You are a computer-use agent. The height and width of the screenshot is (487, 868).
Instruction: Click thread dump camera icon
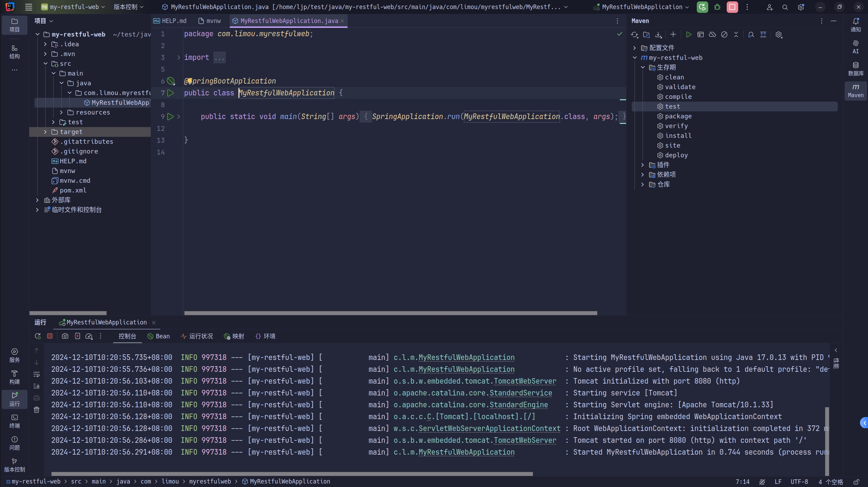point(65,336)
